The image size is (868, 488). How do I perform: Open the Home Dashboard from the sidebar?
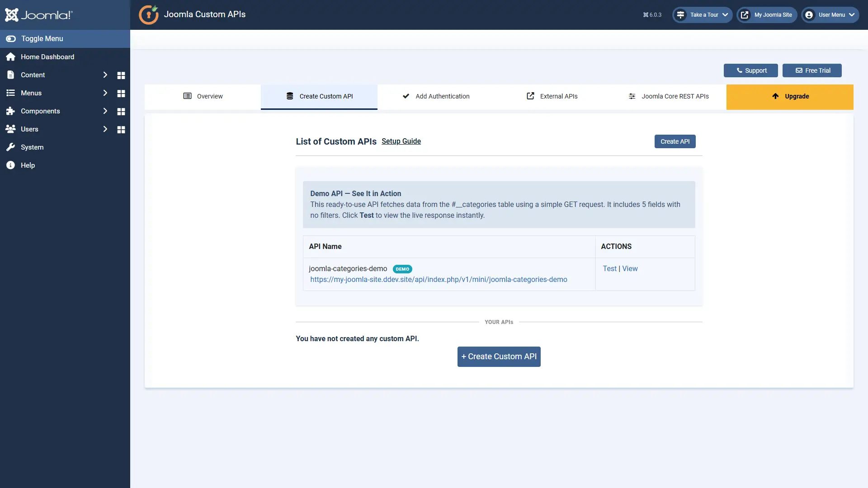[47, 56]
